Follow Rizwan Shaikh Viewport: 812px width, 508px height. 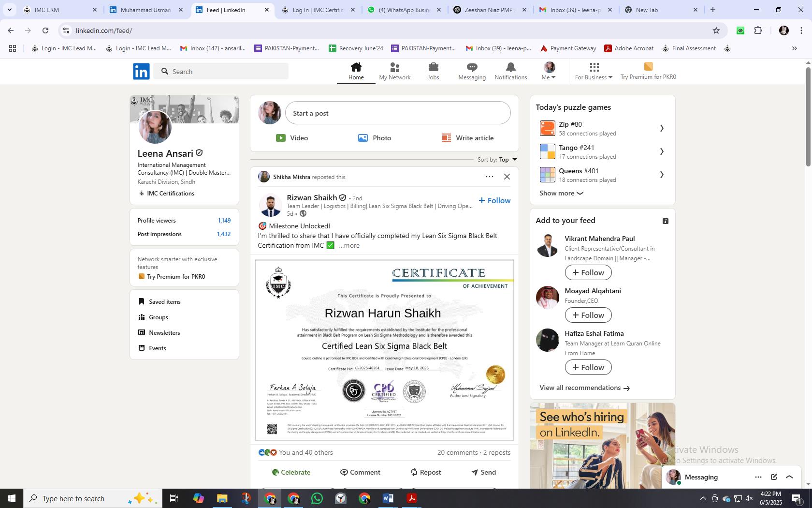pos(494,200)
